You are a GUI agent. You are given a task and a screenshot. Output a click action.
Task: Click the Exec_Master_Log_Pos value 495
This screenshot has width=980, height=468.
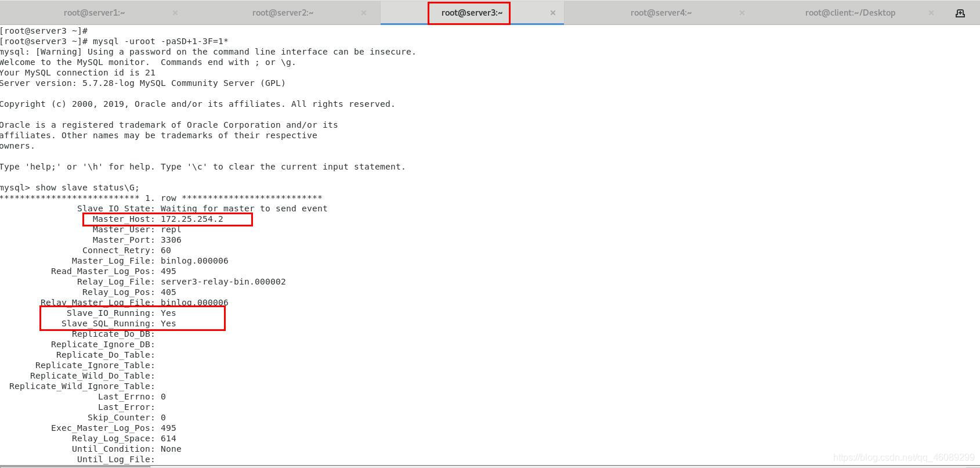[x=168, y=428]
